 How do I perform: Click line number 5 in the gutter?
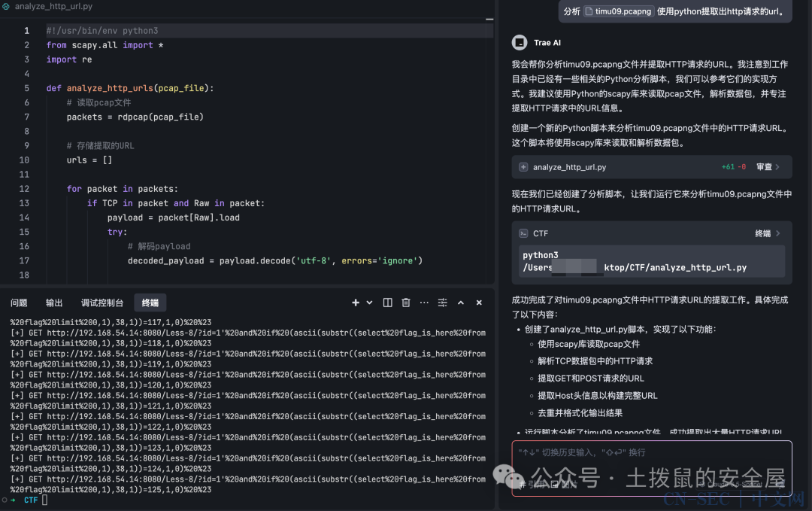tap(26, 88)
